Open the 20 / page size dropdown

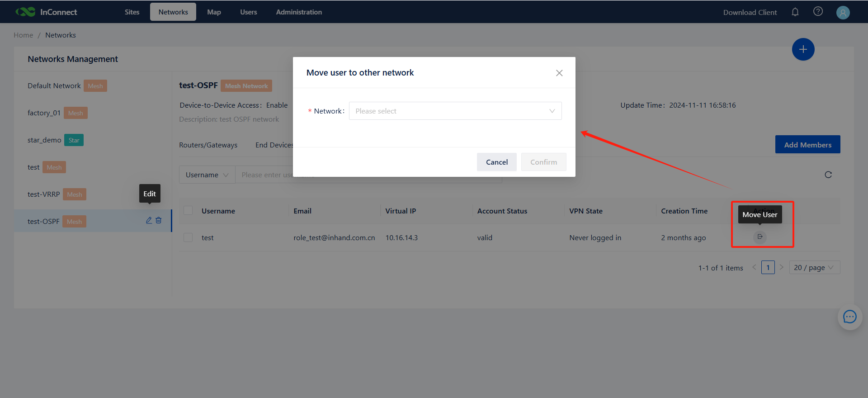pos(814,268)
